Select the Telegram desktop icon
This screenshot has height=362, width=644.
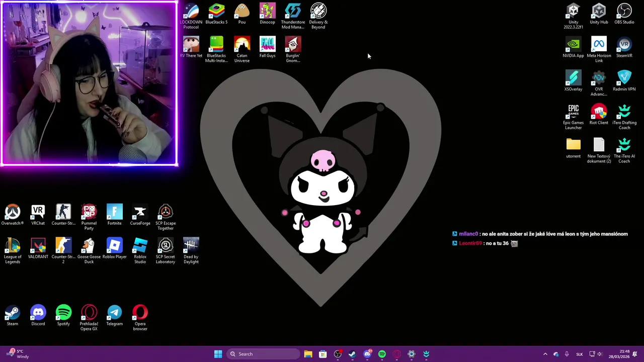114,316
